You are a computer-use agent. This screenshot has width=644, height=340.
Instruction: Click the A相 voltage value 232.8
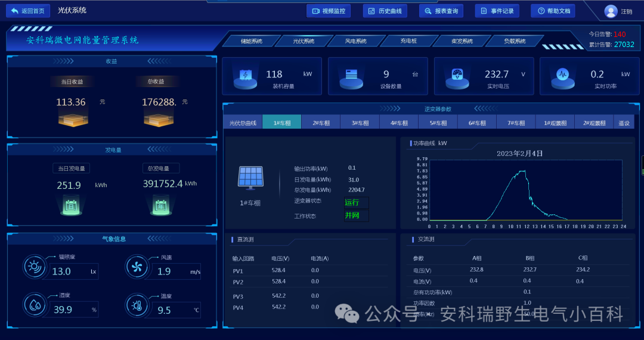476,270
